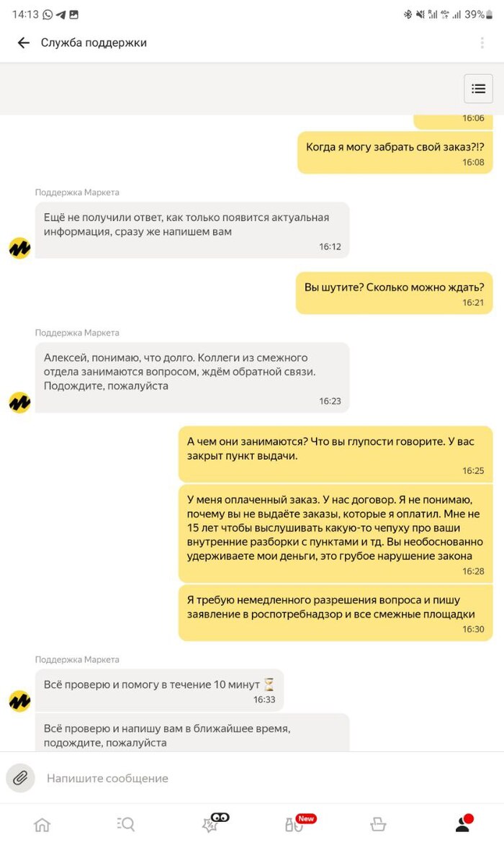Tap the back arrow next to Служба поддержки
This screenshot has height=845, width=504.
23,43
